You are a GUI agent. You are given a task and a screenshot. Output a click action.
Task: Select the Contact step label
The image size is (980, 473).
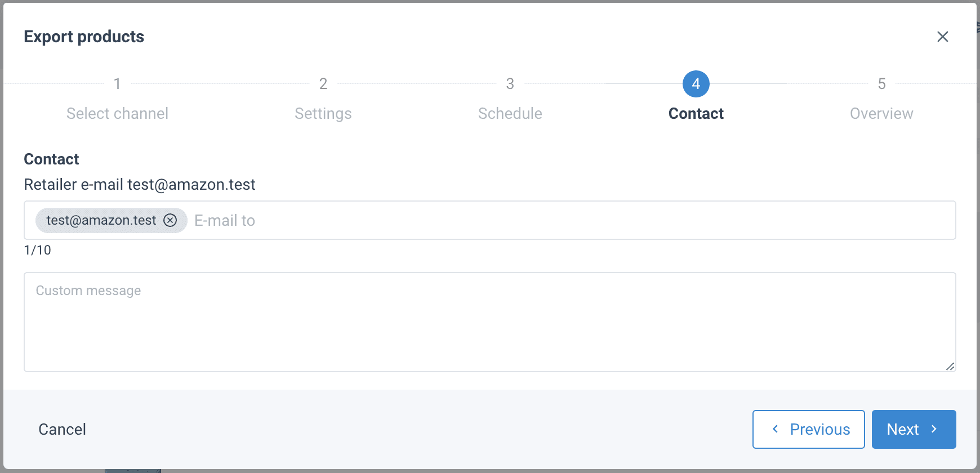[x=696, y=114]
